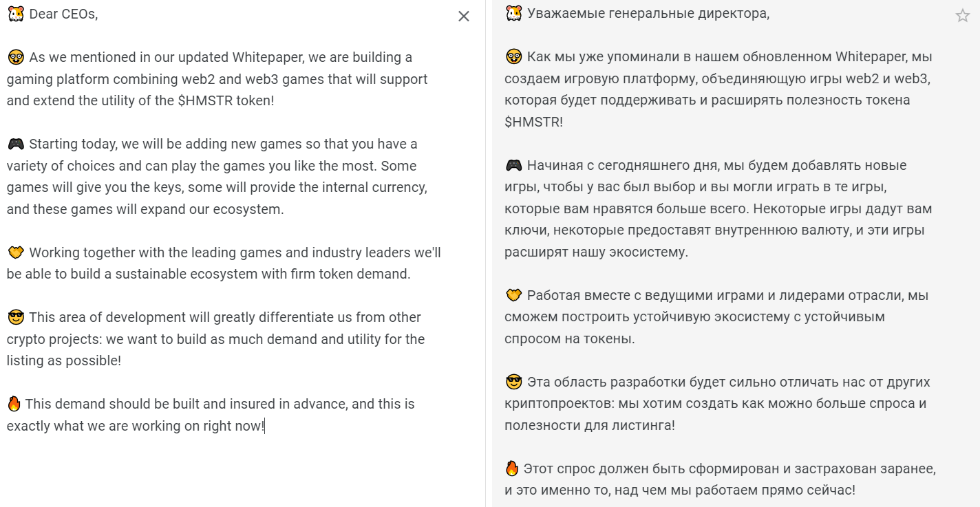Click the handshake emoji before "Working together"

click(x=15, y=252)
